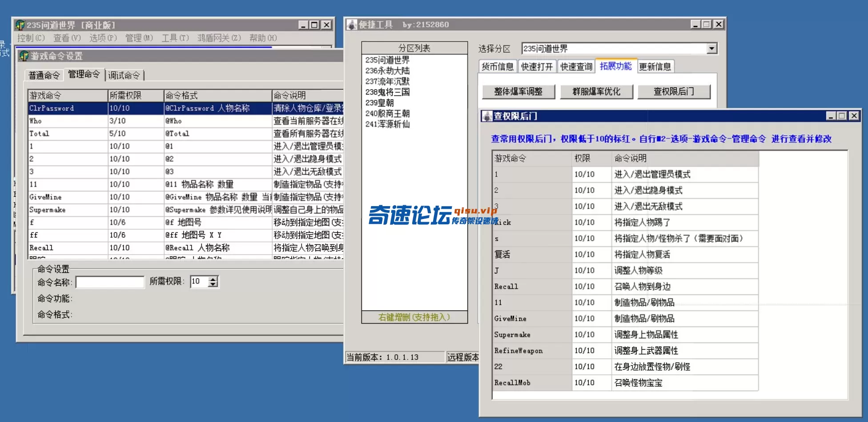
Task: Select the 调整人物等级 row
Action: [626, 271]
